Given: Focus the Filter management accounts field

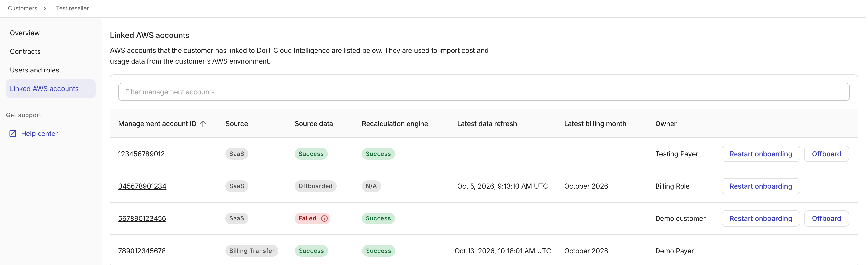Looking at the screenshot, I should point(484,92).
